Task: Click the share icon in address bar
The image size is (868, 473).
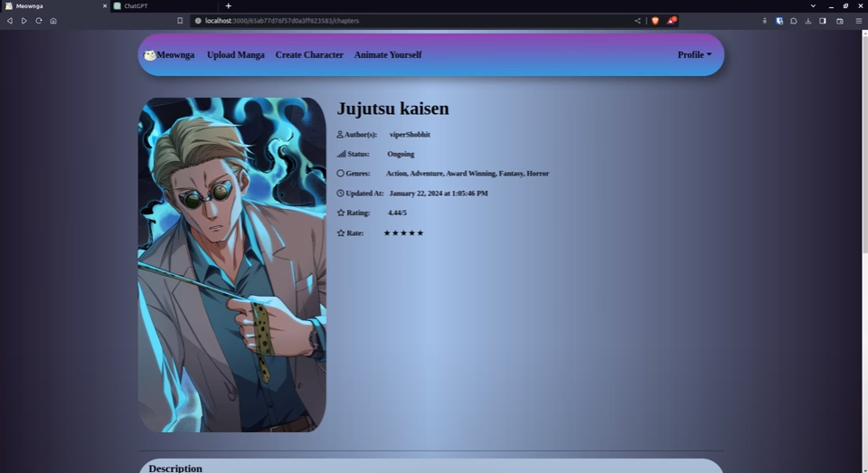Action: pos(637,21)
